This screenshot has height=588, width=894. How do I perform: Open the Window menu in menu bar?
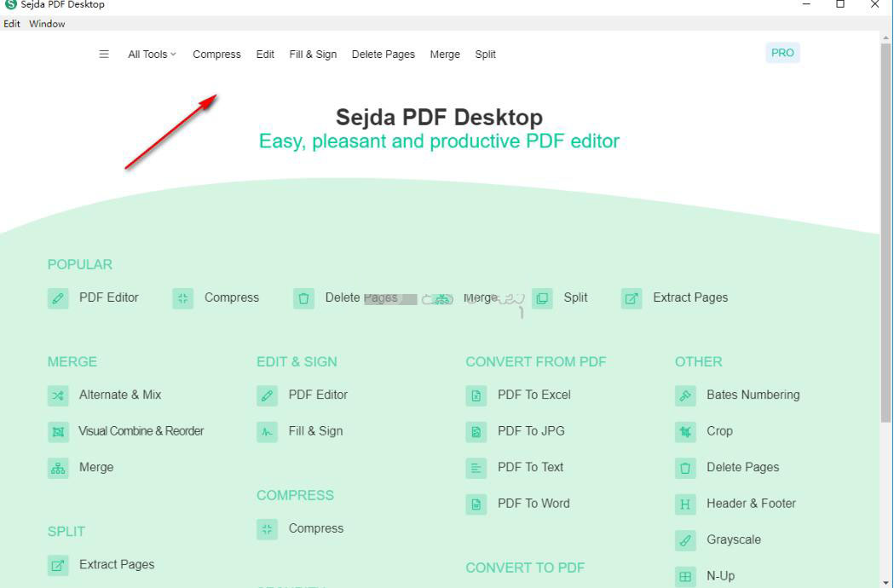pos(47,24)
